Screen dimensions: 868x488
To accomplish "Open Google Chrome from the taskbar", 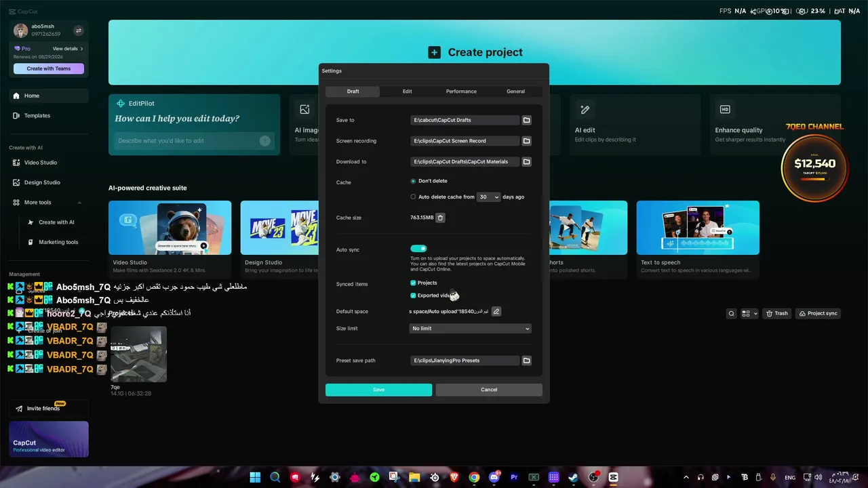I will pos(474,477).
